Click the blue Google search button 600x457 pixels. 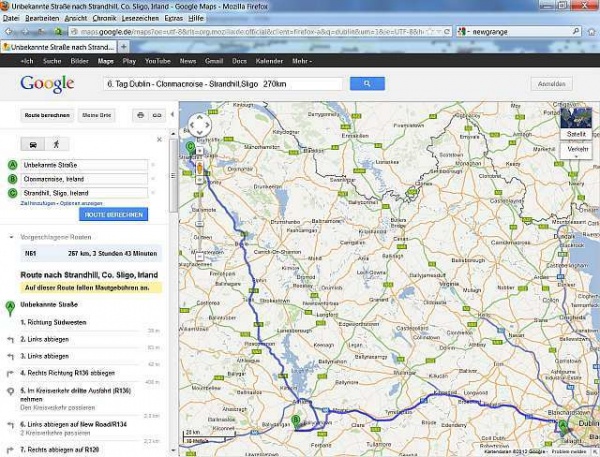pyautogui.click(x=367, y=84)
